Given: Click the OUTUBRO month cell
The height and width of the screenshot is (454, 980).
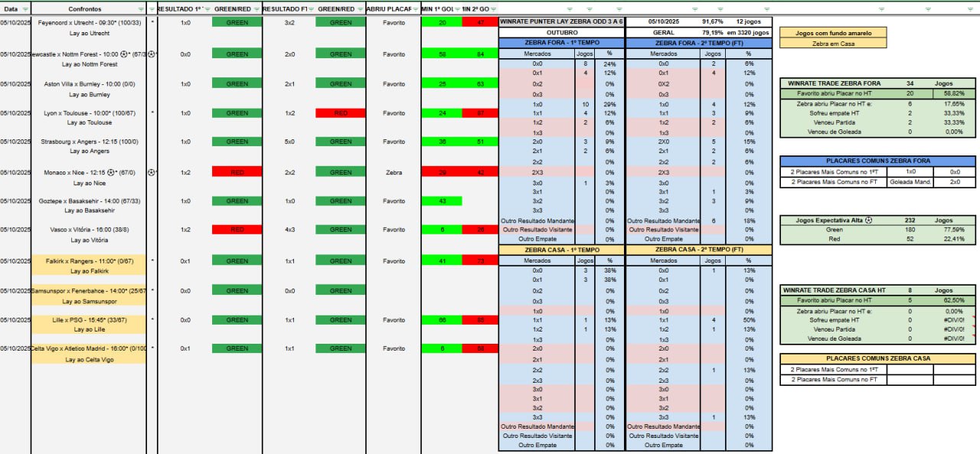Looking at the screenshot, I should [560, 33].
